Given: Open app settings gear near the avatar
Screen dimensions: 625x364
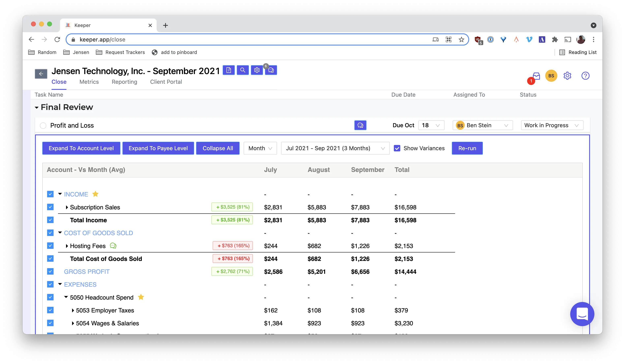Looking at the screenshot, I should pyautogui.click(x=567, y=76).
